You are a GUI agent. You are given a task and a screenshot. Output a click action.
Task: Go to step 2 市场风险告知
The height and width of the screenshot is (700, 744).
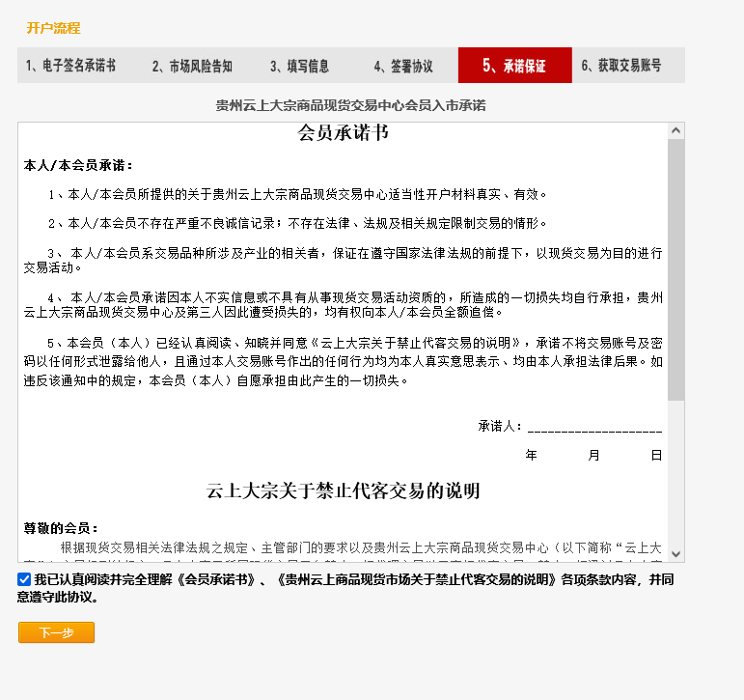pos(192,66)
